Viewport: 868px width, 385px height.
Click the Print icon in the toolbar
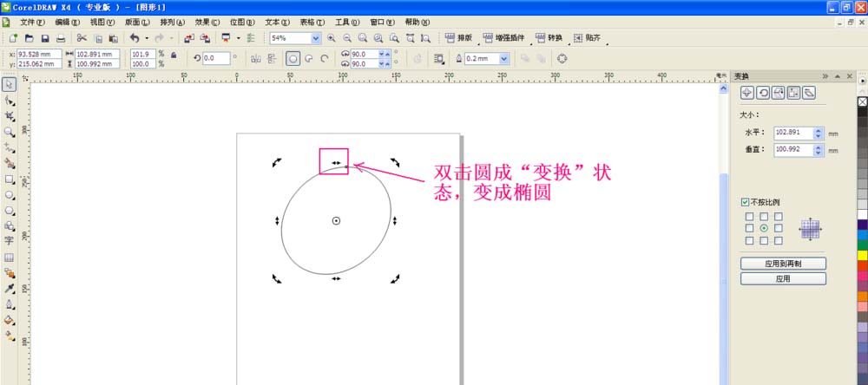click(61, 38)
